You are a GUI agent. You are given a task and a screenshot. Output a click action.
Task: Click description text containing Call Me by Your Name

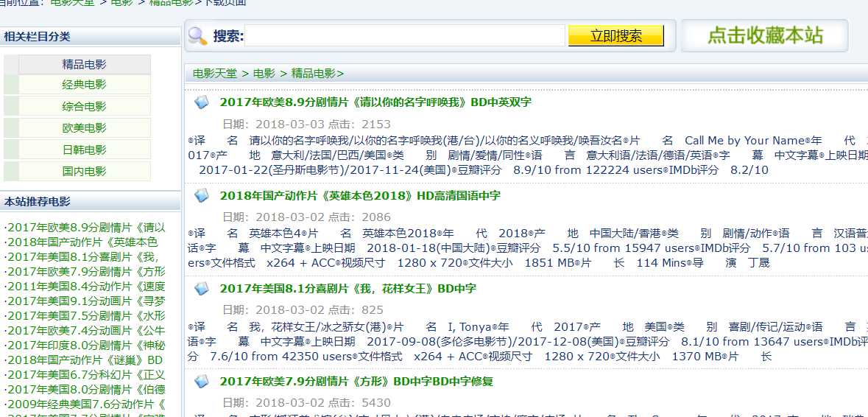pyautogui.click(x=528, y=155)
